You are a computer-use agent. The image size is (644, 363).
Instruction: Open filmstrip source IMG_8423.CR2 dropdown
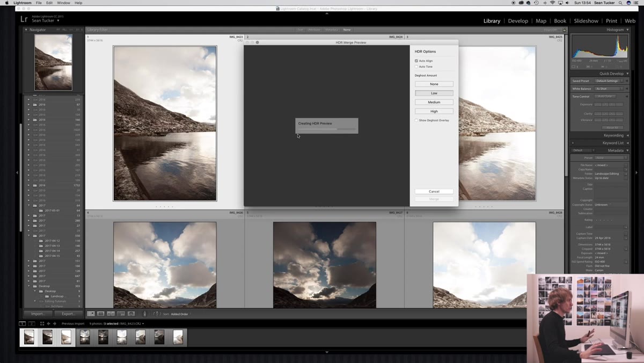tap(131, 324)
